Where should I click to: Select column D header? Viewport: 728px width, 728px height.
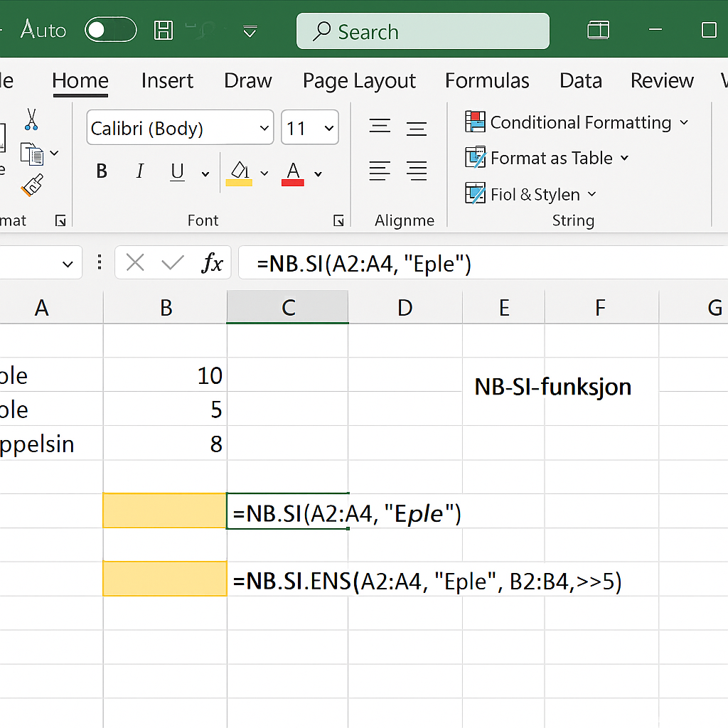point(405,307)
